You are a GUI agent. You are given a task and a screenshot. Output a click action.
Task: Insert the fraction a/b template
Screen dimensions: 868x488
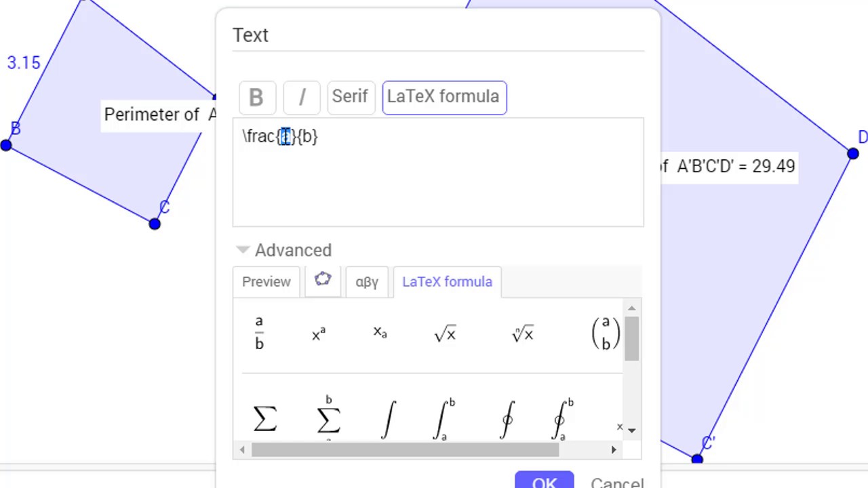[259, 333]
